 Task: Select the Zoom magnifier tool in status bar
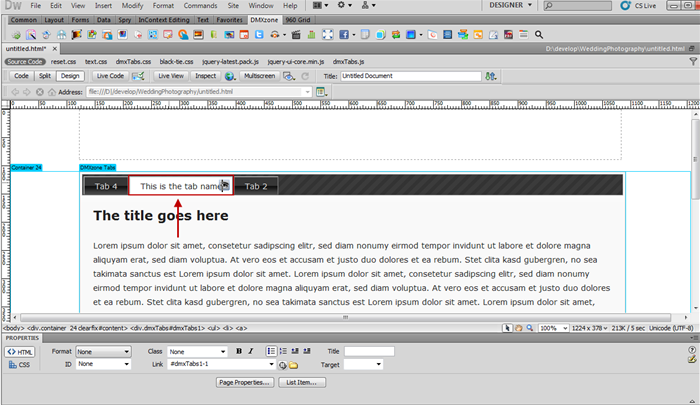click(x=531, y=328)
